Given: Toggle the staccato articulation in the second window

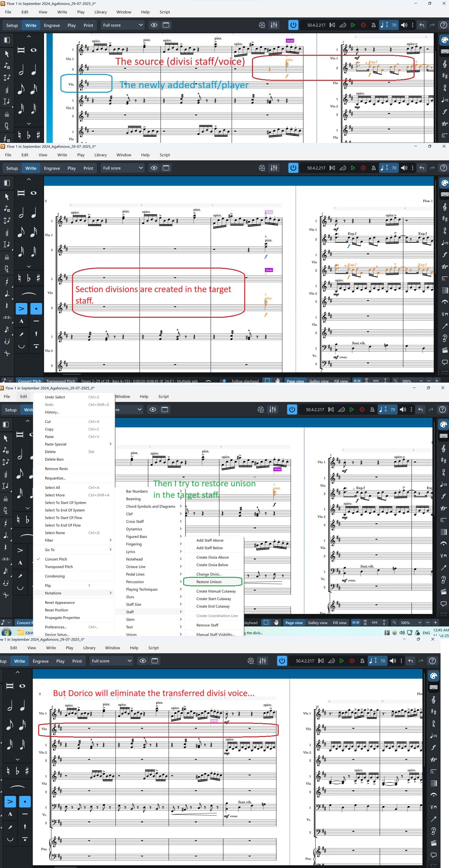Looking at the screenshot, I should 36,309.
